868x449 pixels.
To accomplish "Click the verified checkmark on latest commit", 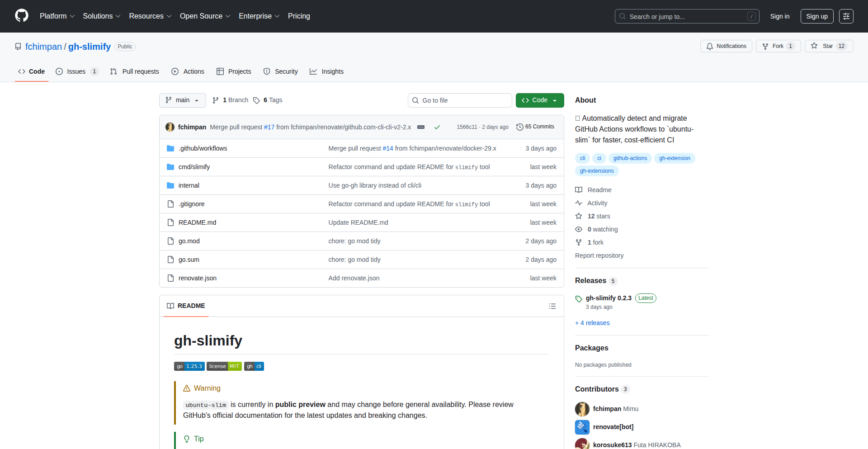I will click(x=437, y=127).
